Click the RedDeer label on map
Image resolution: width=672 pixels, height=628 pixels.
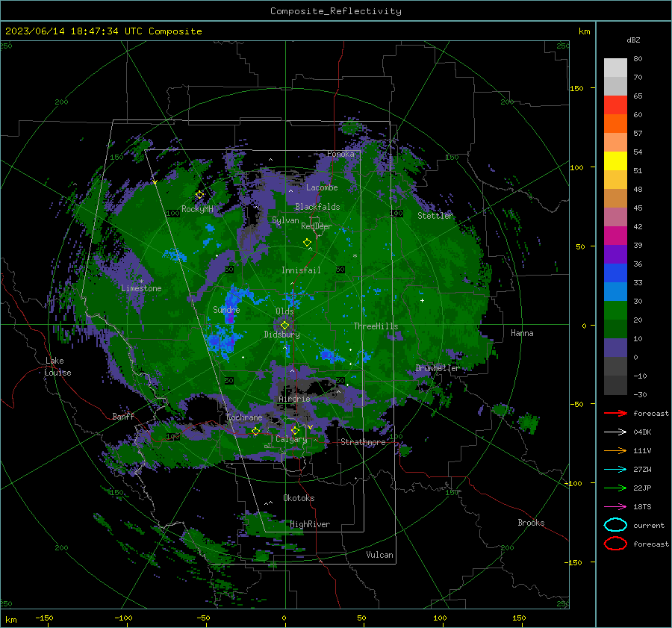click(317, 226)
